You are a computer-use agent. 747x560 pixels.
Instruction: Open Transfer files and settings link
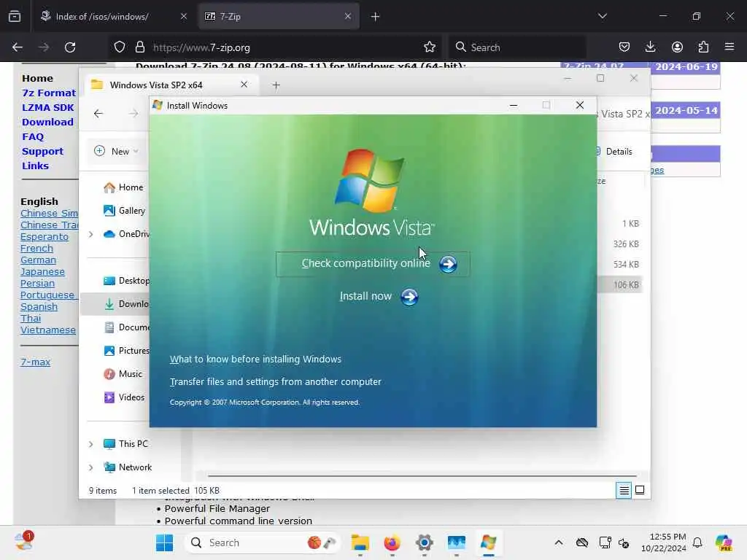point(275,381)
